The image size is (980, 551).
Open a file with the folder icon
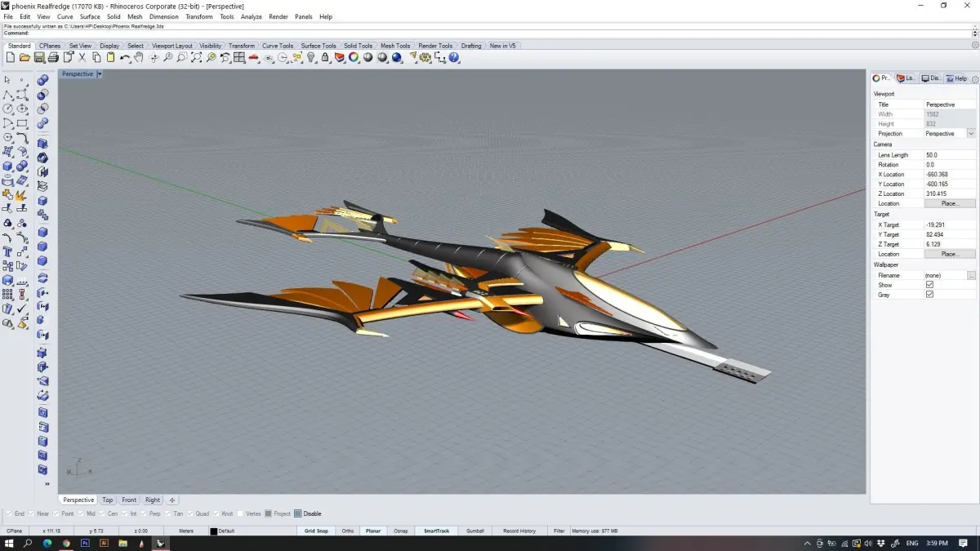click(24, 58)
